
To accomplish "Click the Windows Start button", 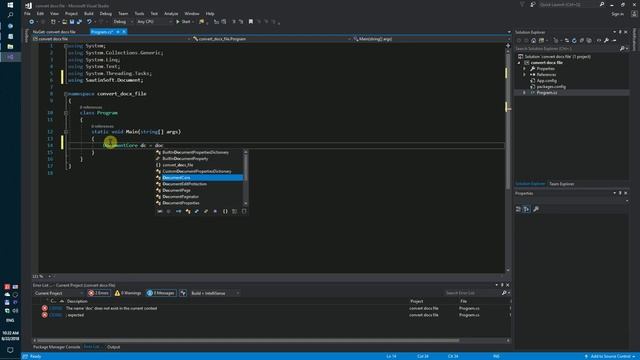I will 10,5.
